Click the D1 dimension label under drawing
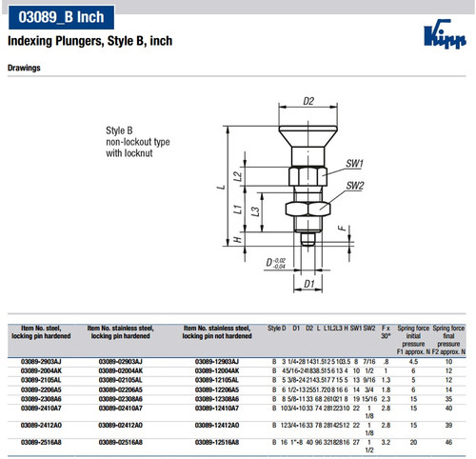476x459 pixels. [309, 284]
